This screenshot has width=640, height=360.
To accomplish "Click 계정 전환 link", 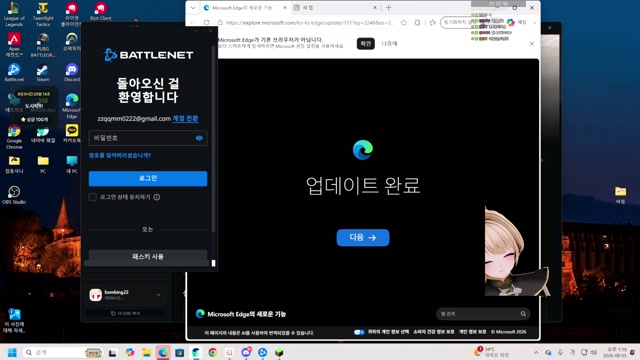I will point(185,119).
